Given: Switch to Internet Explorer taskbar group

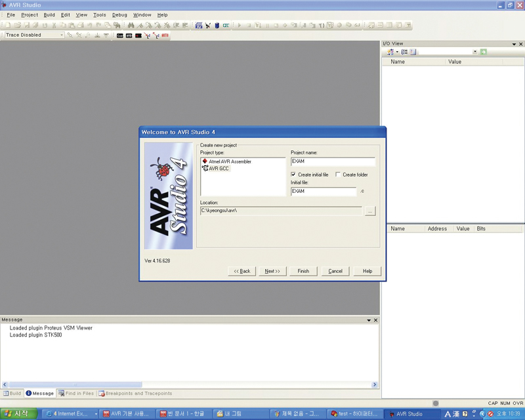Looking at the screenshot, I should click(x=70, y=413).
